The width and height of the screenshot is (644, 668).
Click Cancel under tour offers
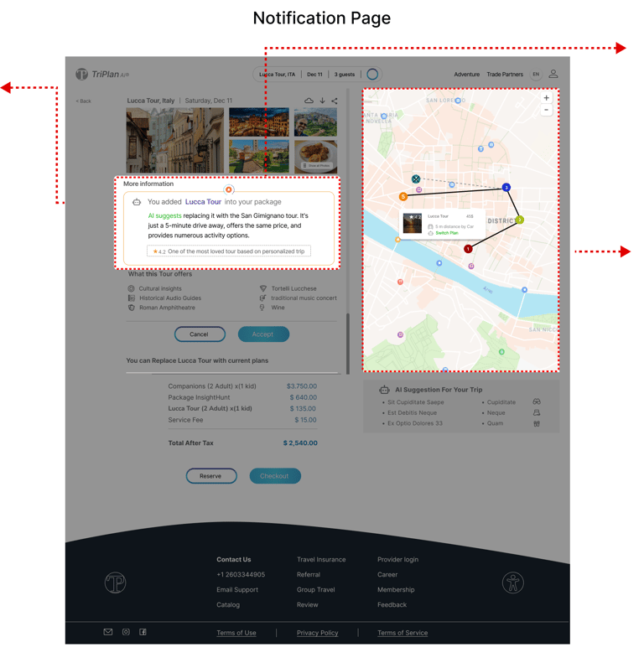[x=200, y=334]
